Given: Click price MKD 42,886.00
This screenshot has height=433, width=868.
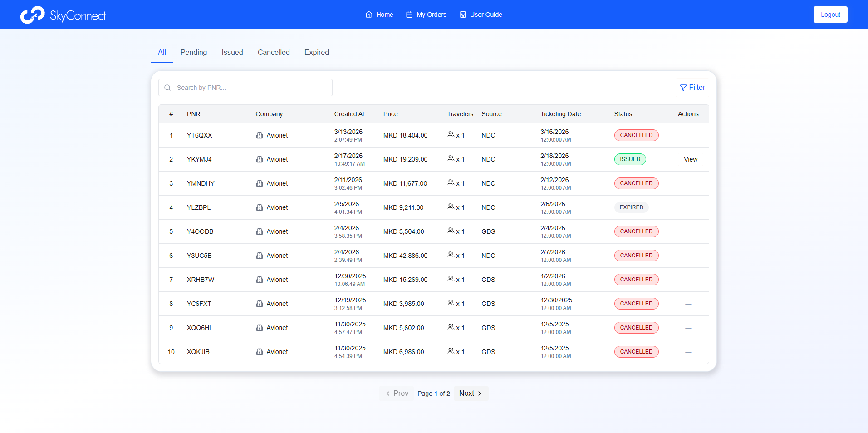Looking at the screenshot, I should pos(405,256).
